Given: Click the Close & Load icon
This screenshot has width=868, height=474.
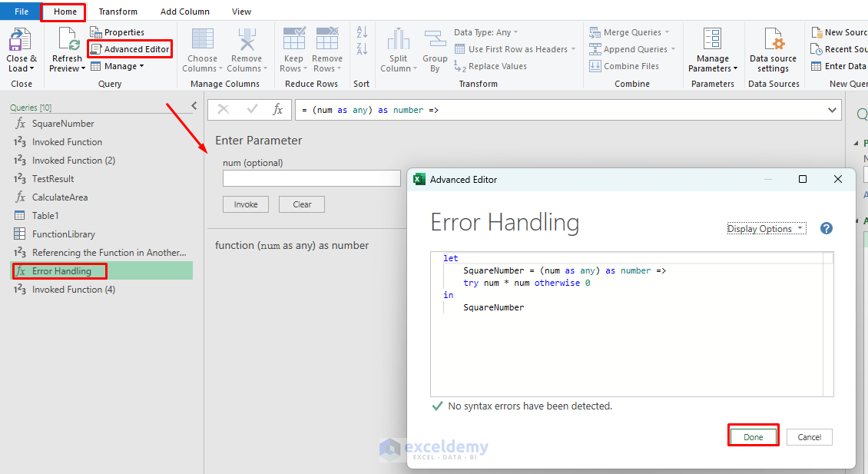Looking at the screenshot, I should click(x=21, y=40).
